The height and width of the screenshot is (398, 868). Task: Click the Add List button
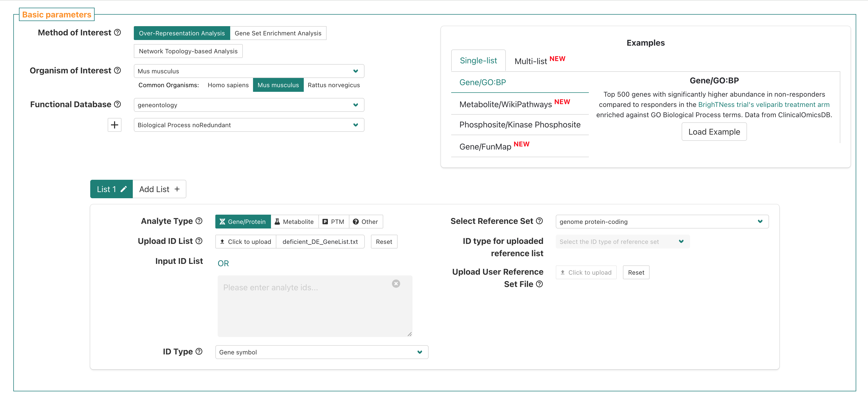click(x=159, y=189)
